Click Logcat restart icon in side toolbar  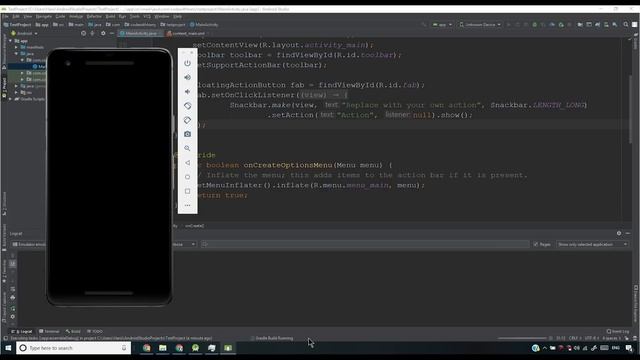(13, 308)
